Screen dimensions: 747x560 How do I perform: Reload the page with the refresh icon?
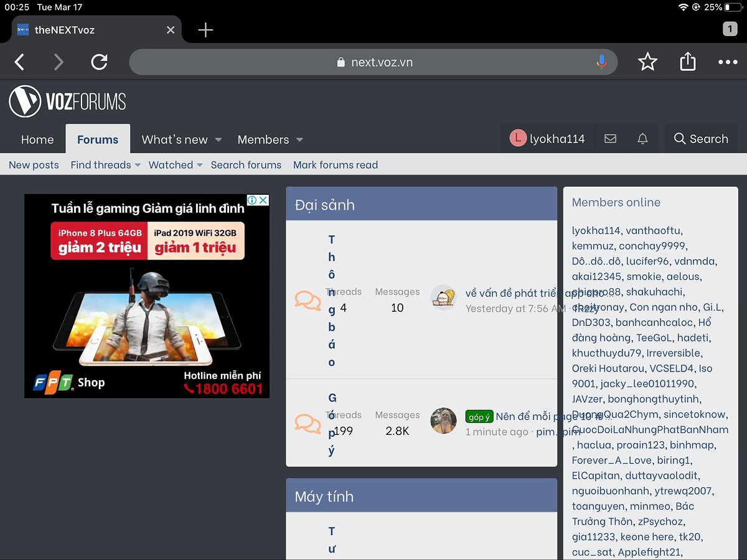click(99, 62)
